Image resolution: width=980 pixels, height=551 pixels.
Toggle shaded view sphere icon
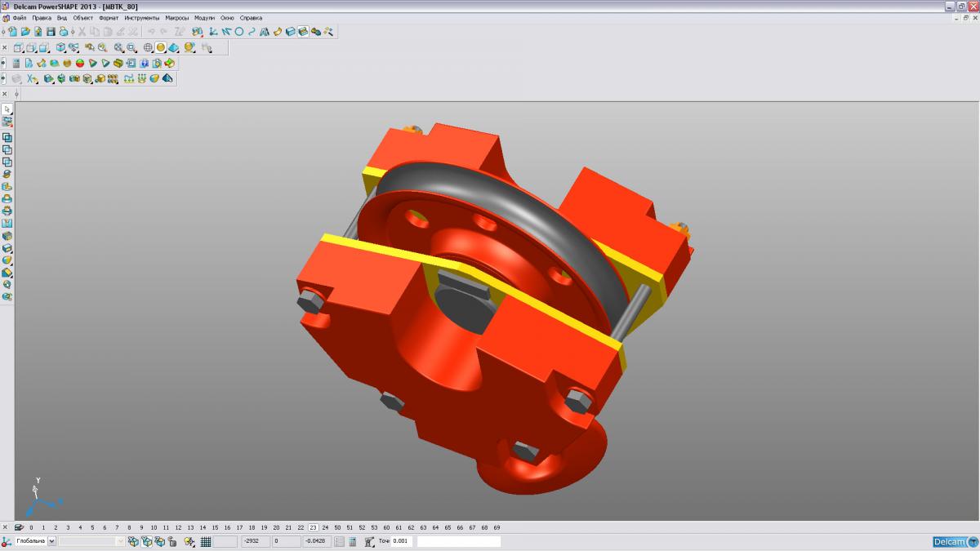pyautogui.click(x=161, y=48)
